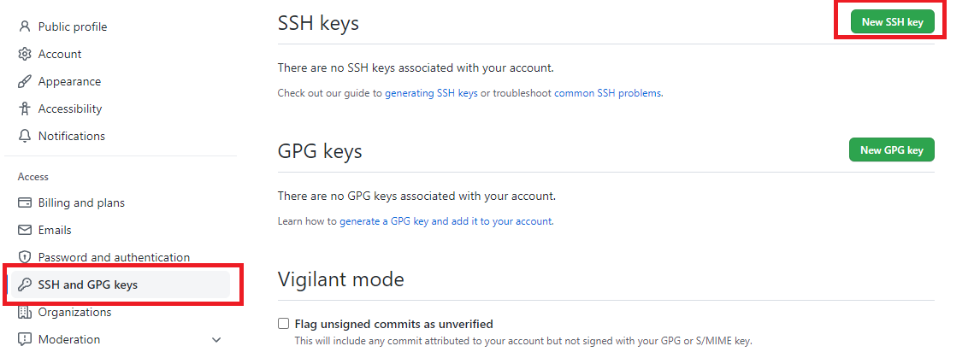Go to Password and authentication

114,257
